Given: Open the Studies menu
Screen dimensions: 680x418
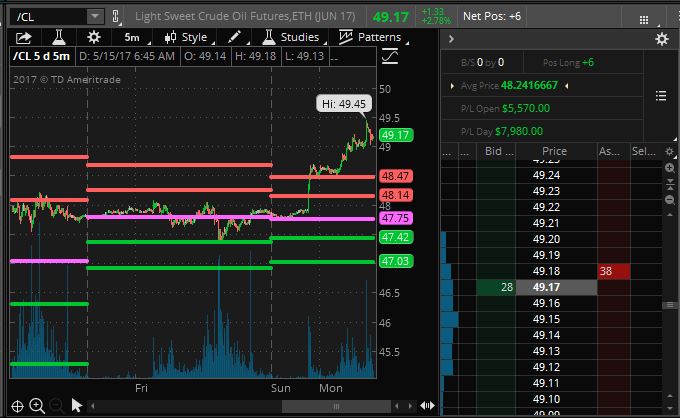Looking at the screenshot, I should point(289,37).
